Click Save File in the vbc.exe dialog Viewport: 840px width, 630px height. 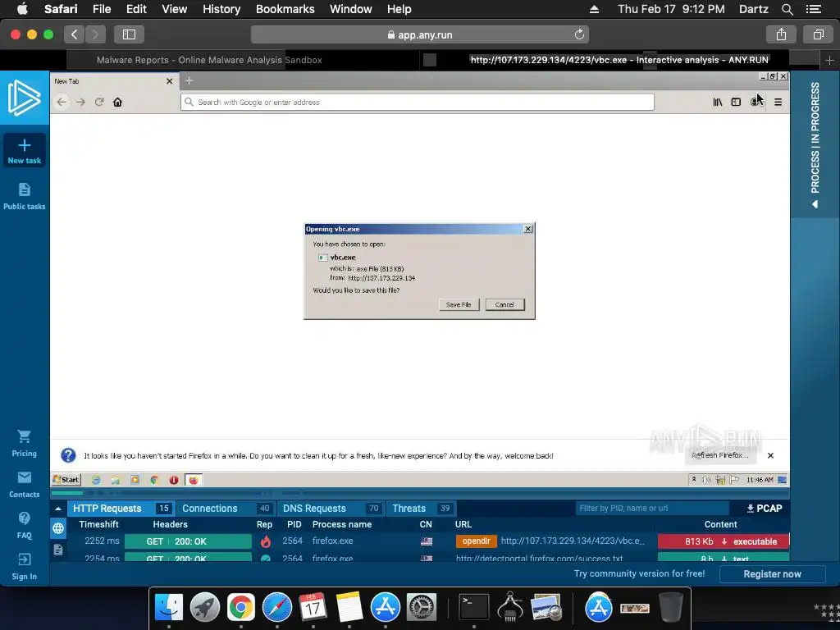pos(459,305)
